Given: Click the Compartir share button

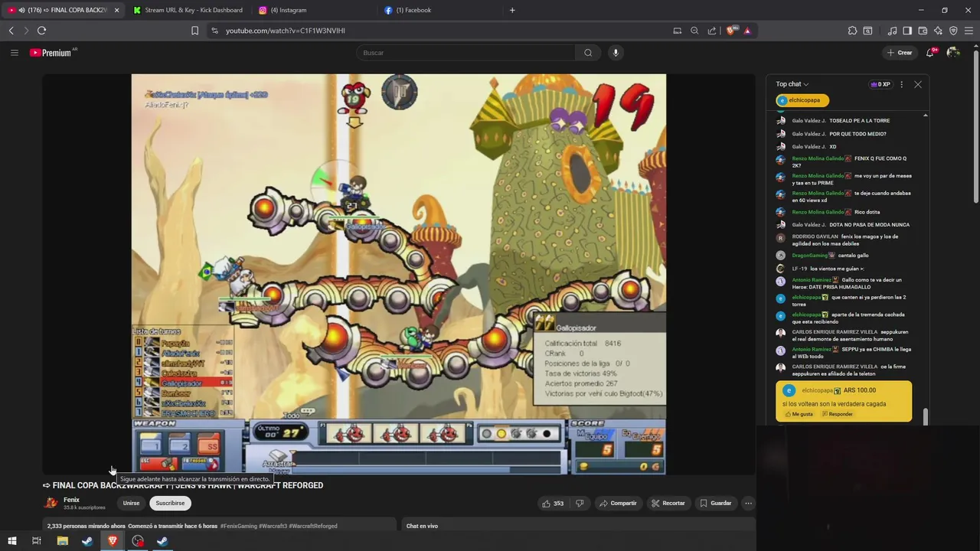Looking at the screenshot, I should click(618, 503).
